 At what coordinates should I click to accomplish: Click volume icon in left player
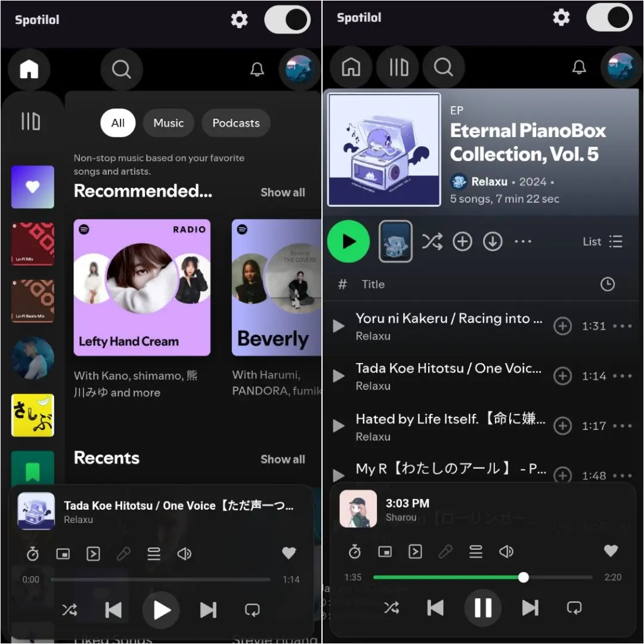coord(184,553)
